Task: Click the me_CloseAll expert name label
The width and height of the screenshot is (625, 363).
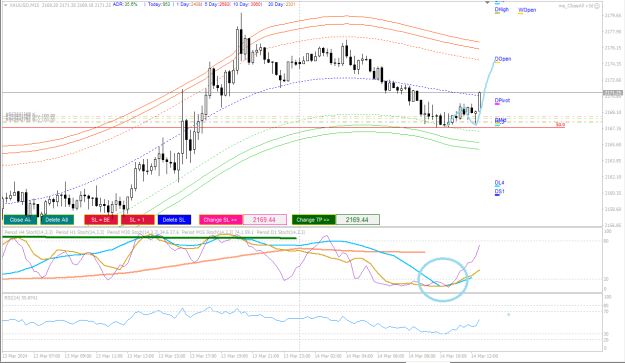Action: point(576,6)
